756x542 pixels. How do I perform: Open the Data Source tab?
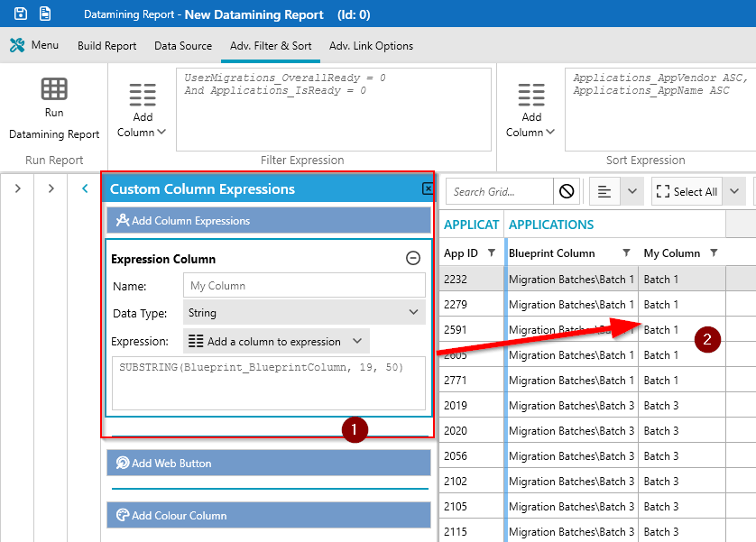point(183,46)
